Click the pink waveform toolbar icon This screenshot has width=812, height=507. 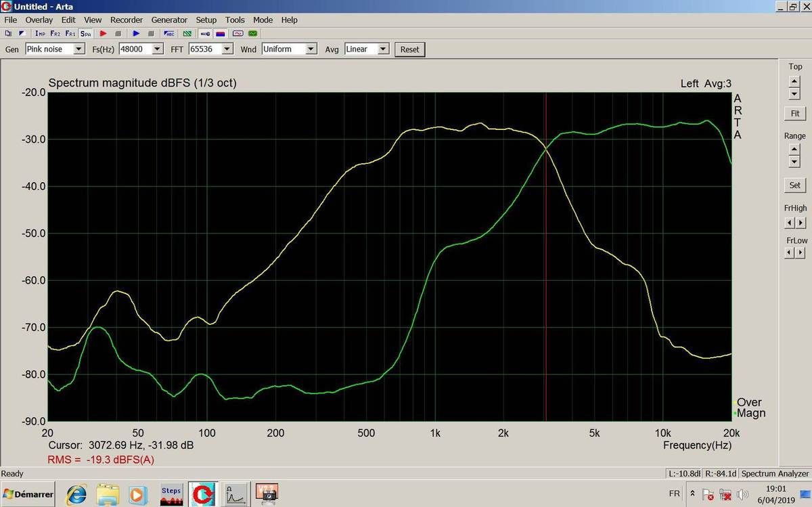238,33
